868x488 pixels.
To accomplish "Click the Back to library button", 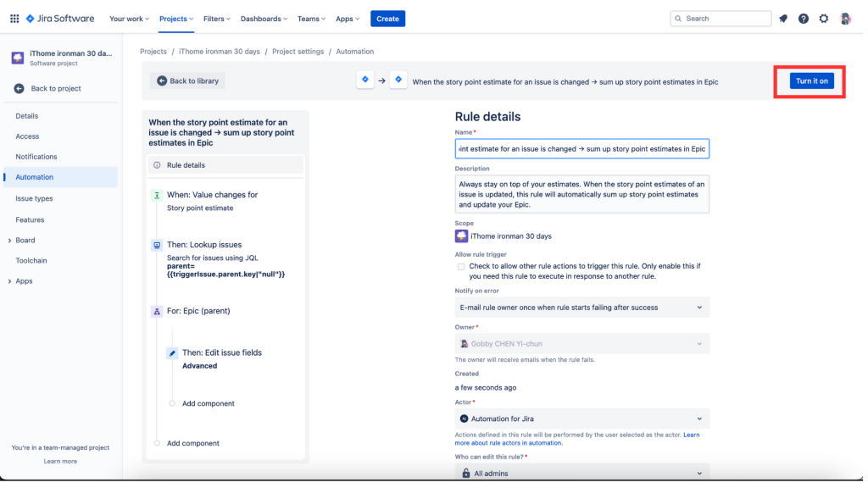I will [187, 81].
